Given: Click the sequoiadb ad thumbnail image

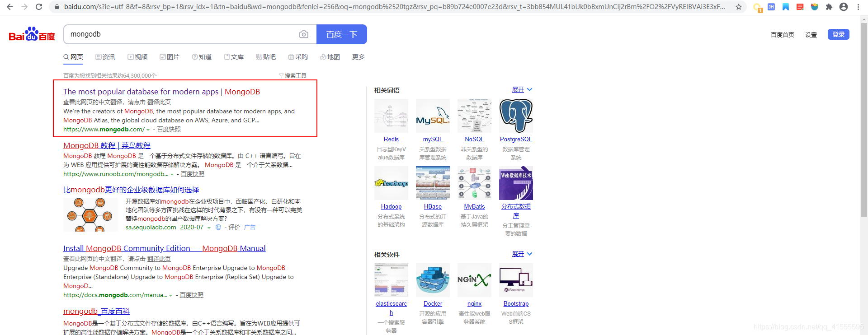Looking at the screenshot, I should pyautogui.click(x=90, y=214).
